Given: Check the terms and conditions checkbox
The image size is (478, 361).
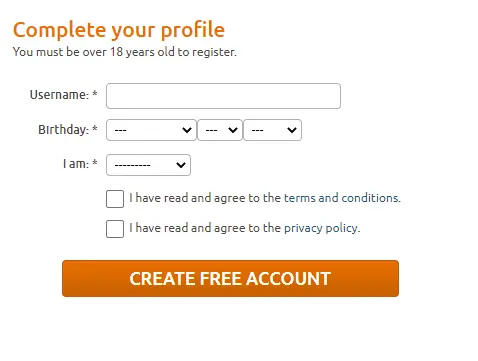Looking at the screenshot, I should tap(115, 199).
